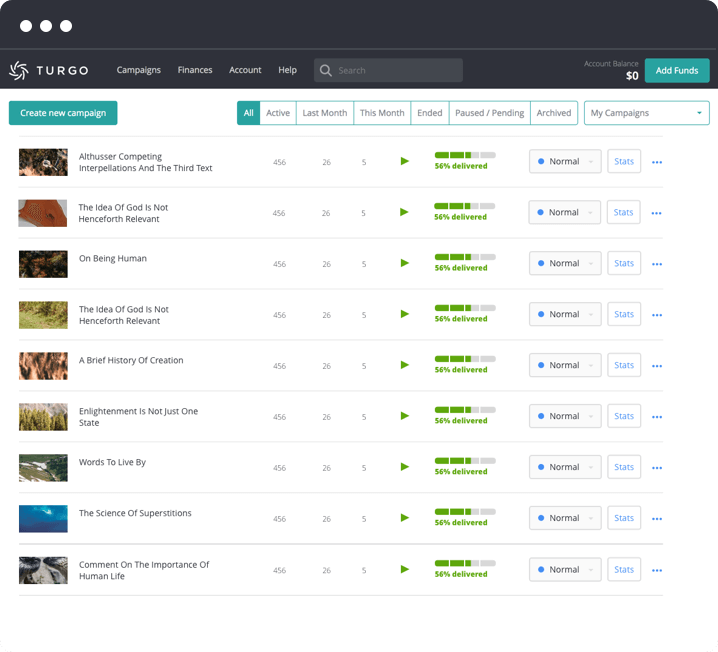Click thumbnail for The Science Of Superstitions
This screenshot has height=652, width=718.
pyautogui.click(x=43, y=518)
